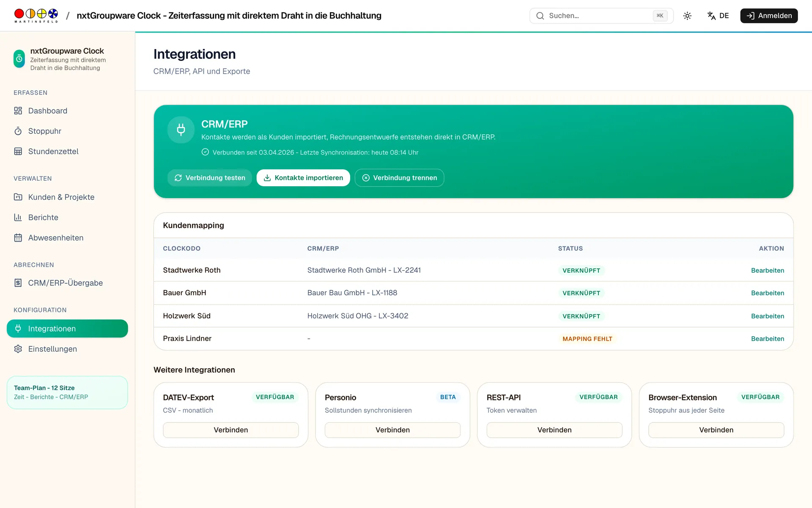Click the download icon on Kontakte importieren

[x=267, y=178]
